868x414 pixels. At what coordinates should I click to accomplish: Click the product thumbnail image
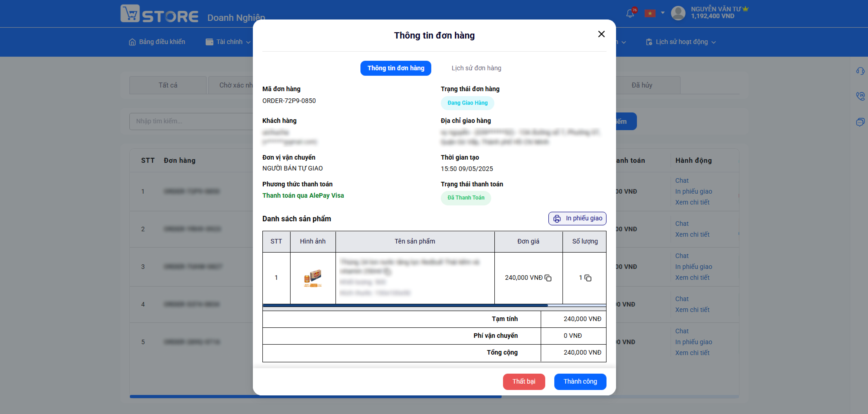(x=312, y=278)
